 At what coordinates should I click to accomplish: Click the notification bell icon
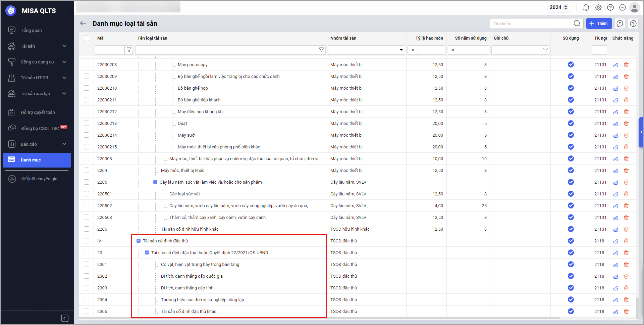(586, 7)
